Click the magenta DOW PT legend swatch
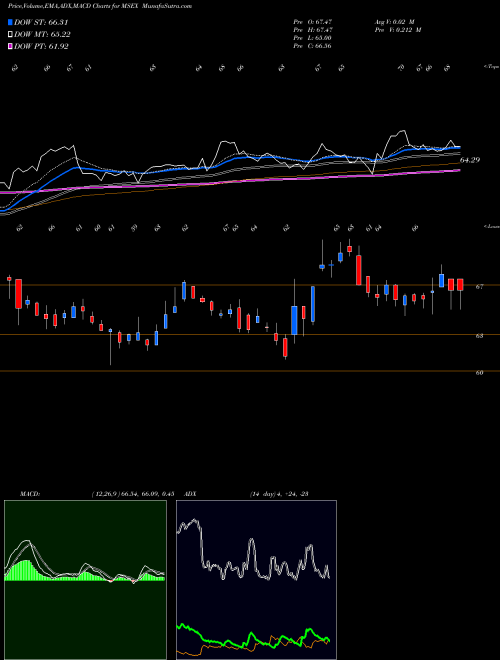500x660 pixels. click(x=11, y=46)
